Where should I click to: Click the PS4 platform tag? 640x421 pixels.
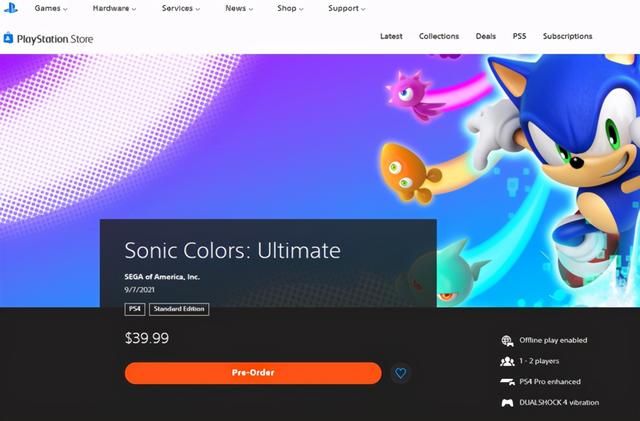(135, 309)
